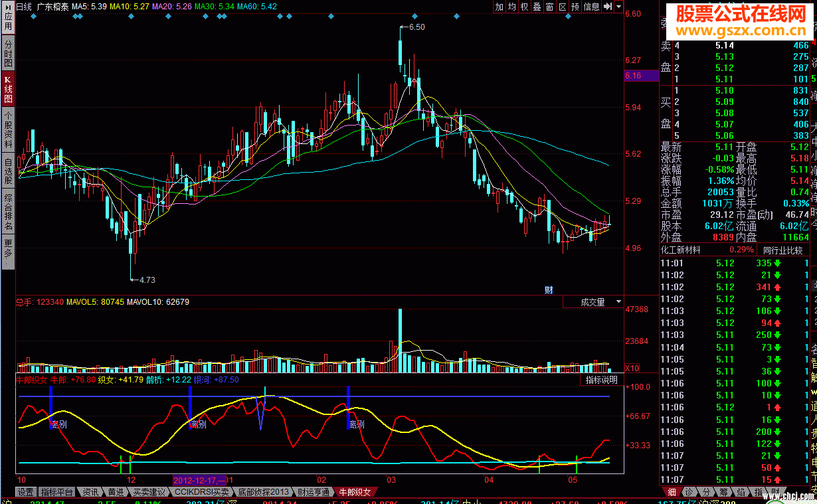Click the 11:04 trade row with 73
Image resolution: width=817 pixels, height=504 pixels.
pyautogui.click(x=735, y=347)
